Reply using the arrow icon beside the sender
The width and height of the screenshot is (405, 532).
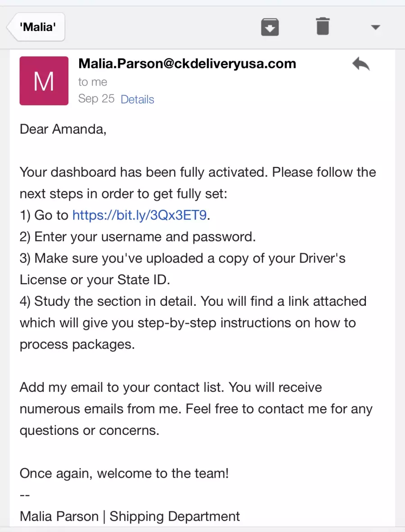[361, 64]
